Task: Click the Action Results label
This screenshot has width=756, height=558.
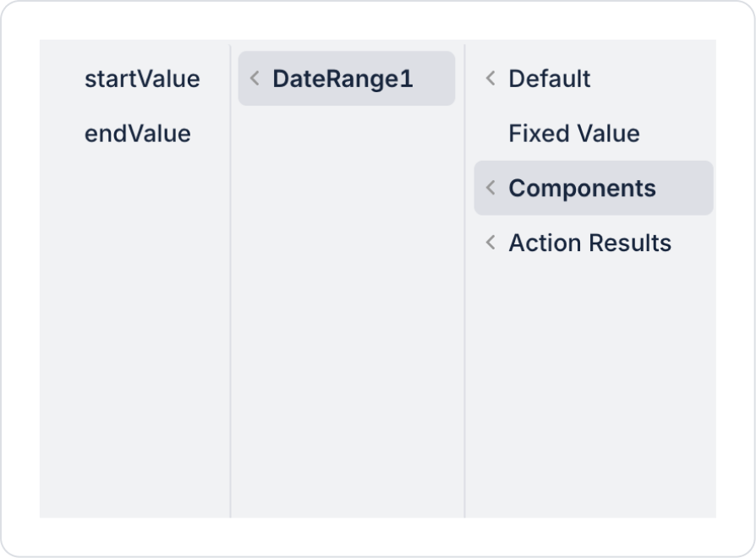Action: click(x=589, y=243)
